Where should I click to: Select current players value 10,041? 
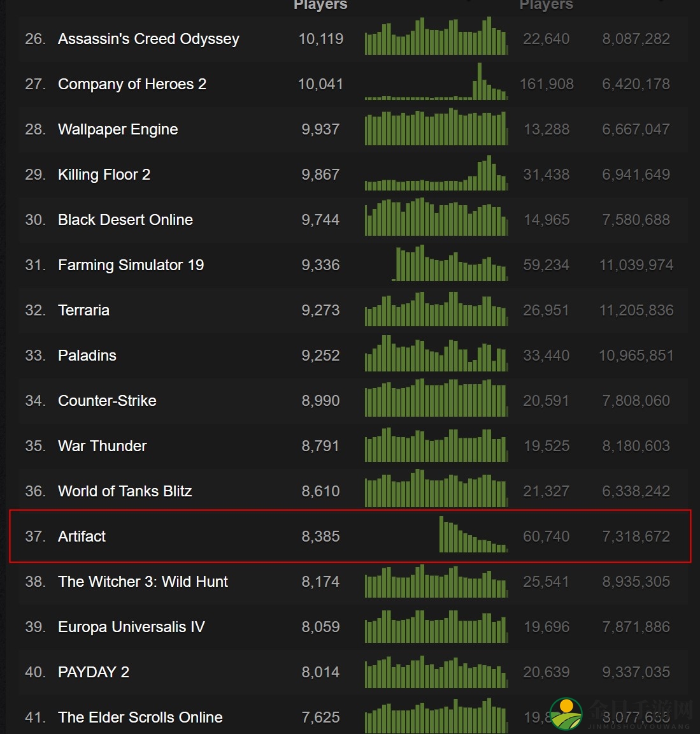(x=320, y=84)
